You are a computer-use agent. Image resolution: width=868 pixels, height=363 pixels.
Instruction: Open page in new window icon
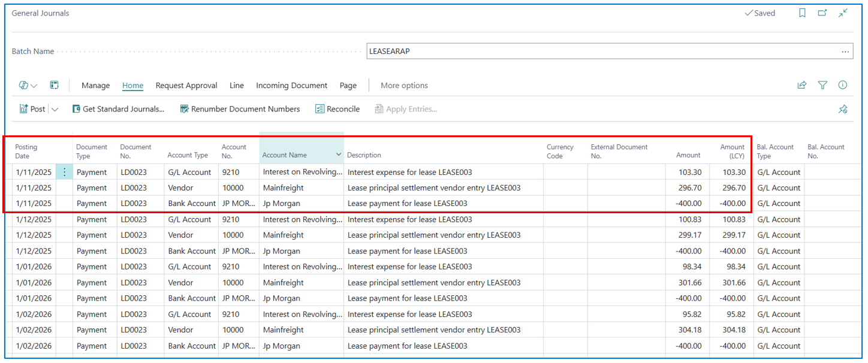[x=822, y=13]
